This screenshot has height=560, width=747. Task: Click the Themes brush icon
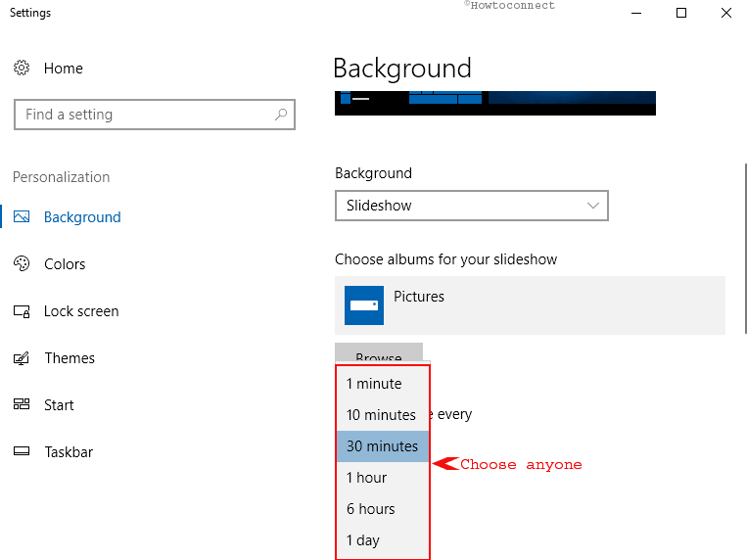(x=22, y=358)
